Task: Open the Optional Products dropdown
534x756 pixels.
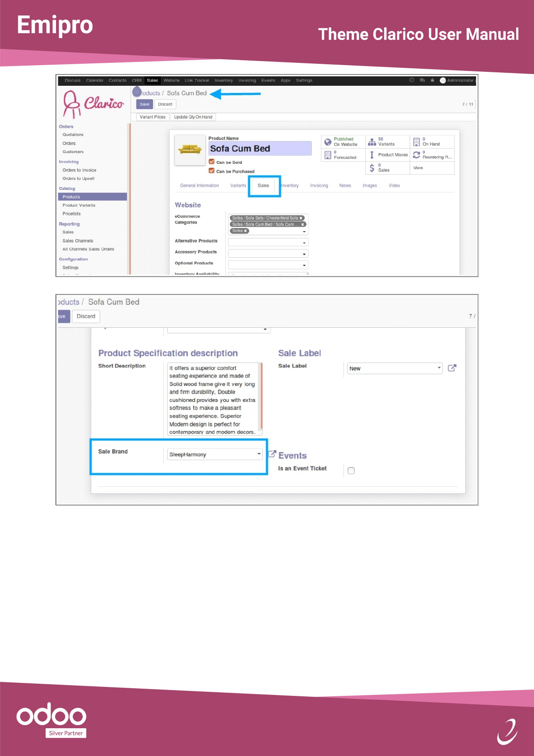Action: (x=268, y=265)
